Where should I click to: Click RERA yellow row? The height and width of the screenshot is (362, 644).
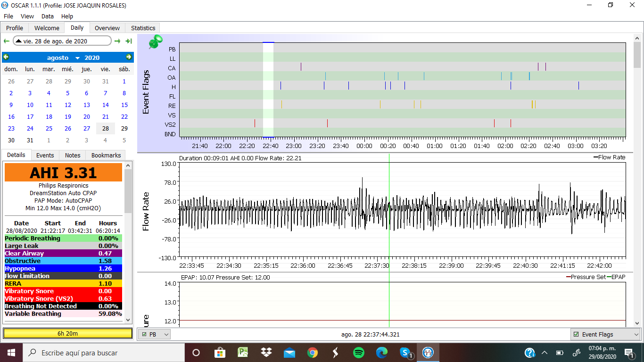click(x=63, y=283)
